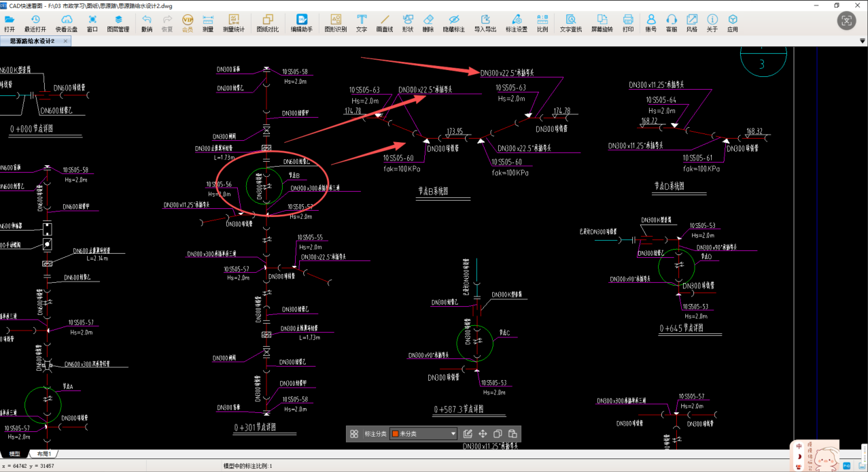
Task: Select the 形状 shape tool
Action: tap(408, 24)
